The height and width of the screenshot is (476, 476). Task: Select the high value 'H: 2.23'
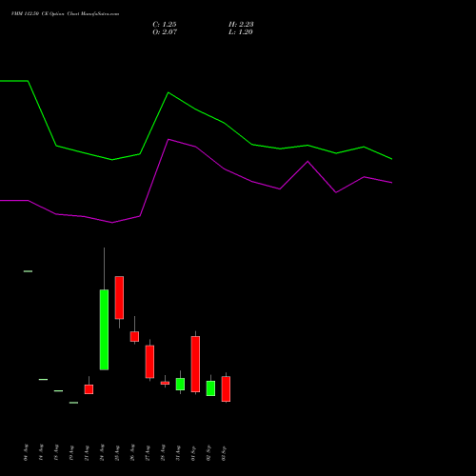pos(241,25)
